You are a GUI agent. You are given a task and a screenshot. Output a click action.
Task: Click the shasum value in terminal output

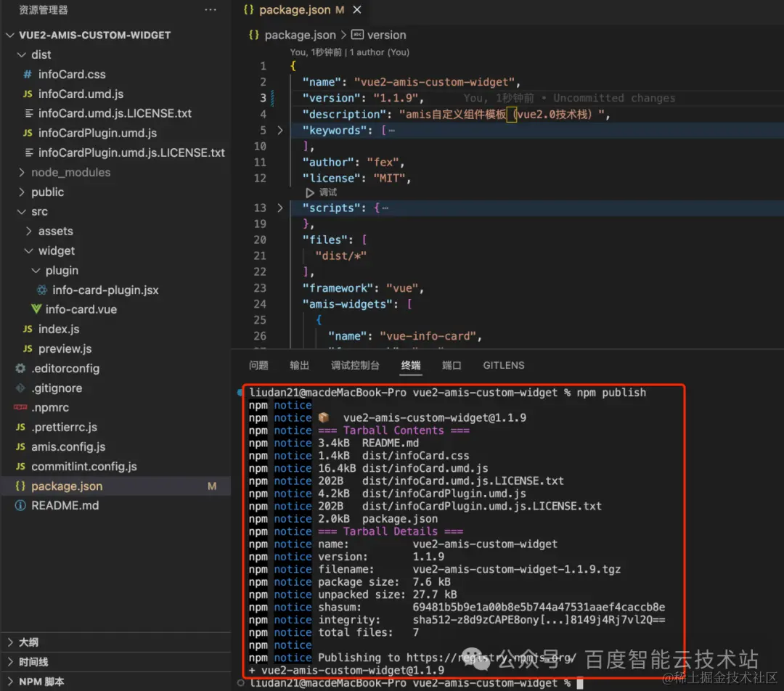tap(539, 607)
